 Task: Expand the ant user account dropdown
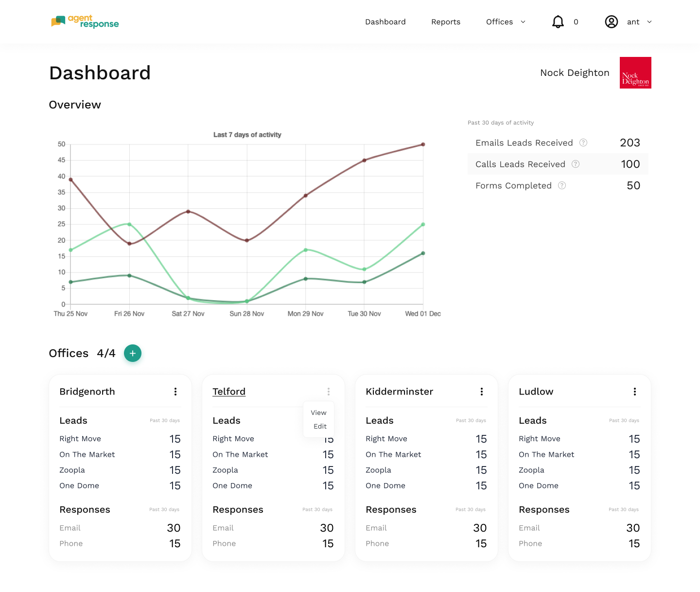coord(639,22)
